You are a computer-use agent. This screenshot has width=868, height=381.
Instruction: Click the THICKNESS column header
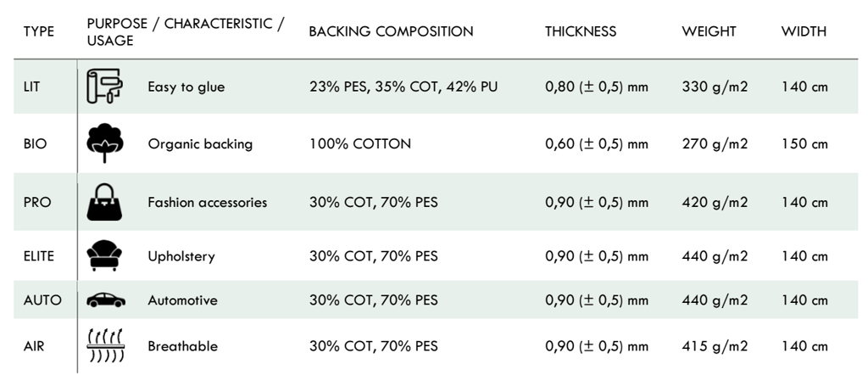pyautogui.click(x=581, y=31)
